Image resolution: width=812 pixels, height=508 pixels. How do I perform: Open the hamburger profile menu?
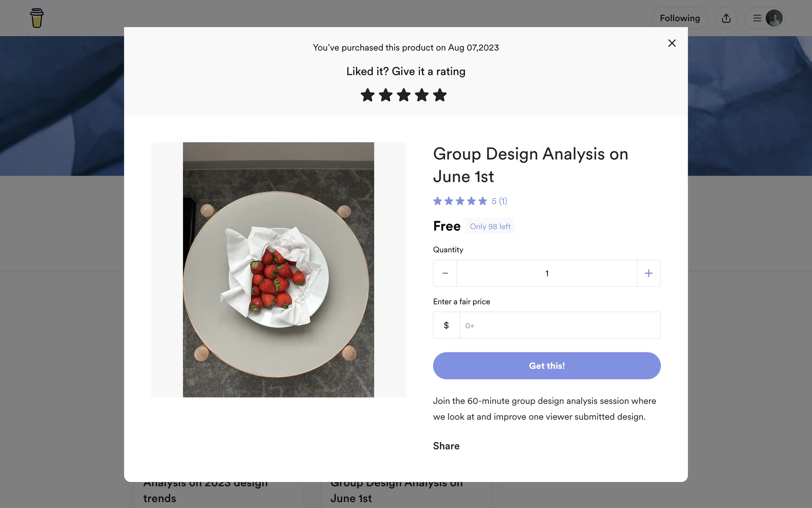coord(757,18)
